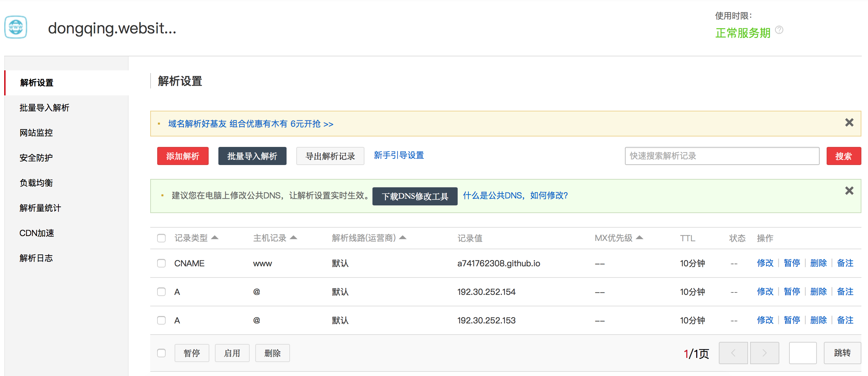Click the www domain globe icon
Viewport: 868px width, 376px height.
(x=16, y=27)
